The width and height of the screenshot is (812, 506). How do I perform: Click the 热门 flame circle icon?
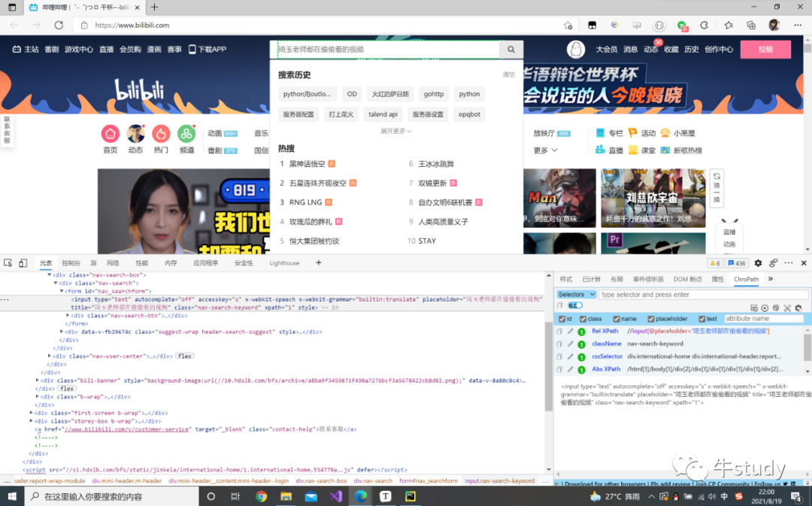point(161,134)
